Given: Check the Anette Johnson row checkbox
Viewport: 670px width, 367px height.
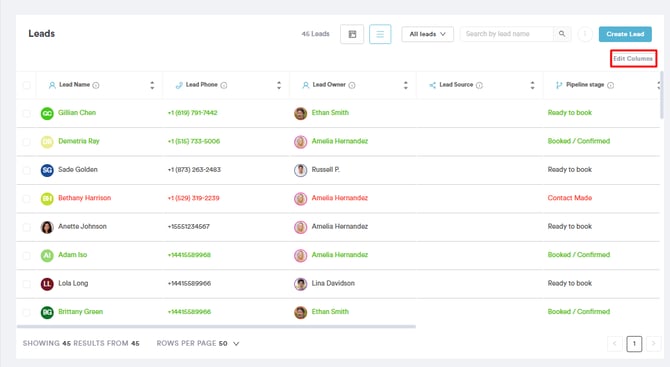Looking at the screenshot, I should (26, 227).
